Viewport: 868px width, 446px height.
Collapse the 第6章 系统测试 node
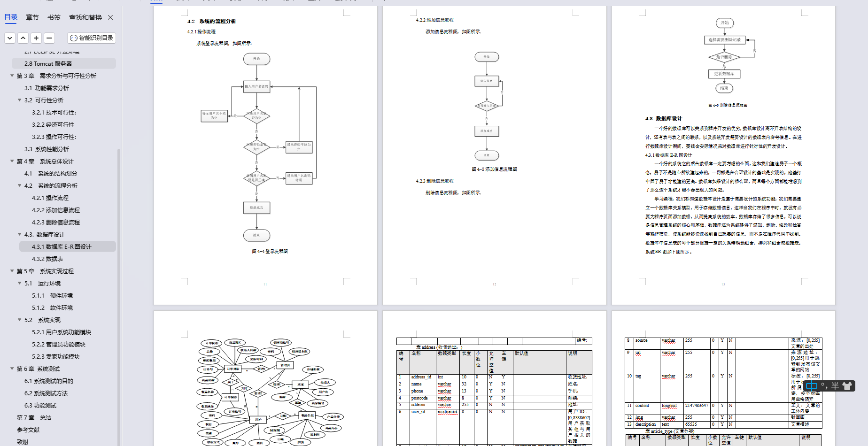[12, 369]
